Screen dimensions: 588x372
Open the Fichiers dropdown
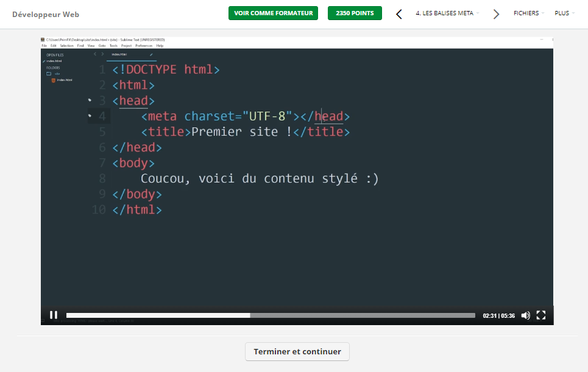pos(529,13)
